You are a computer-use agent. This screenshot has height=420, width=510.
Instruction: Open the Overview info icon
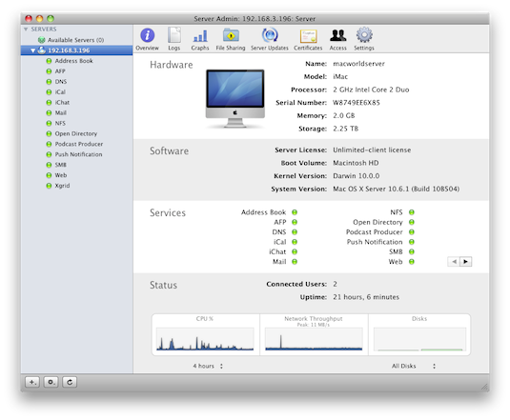148,35
